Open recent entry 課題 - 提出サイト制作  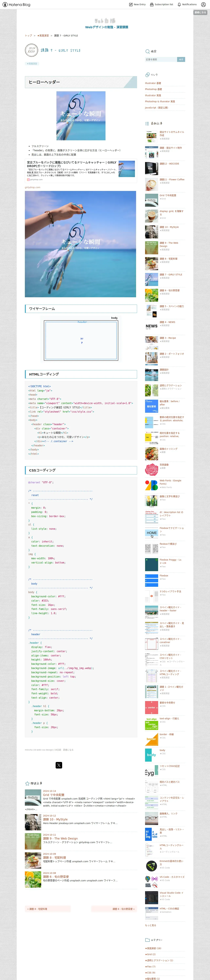[x=171, y=148]
